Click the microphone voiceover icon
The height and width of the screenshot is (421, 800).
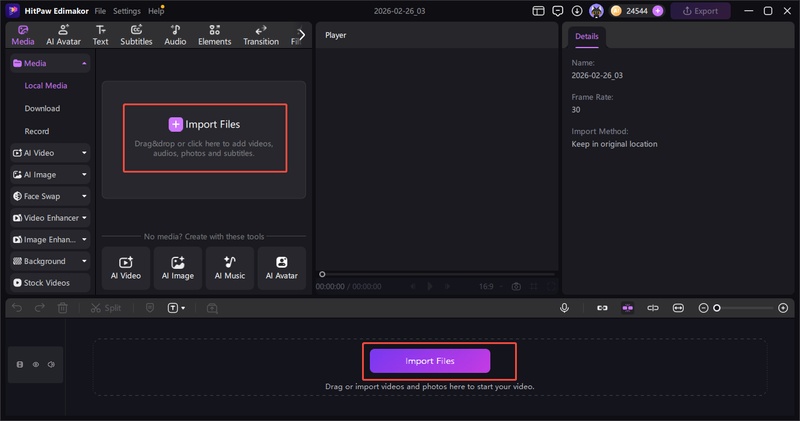564,308
